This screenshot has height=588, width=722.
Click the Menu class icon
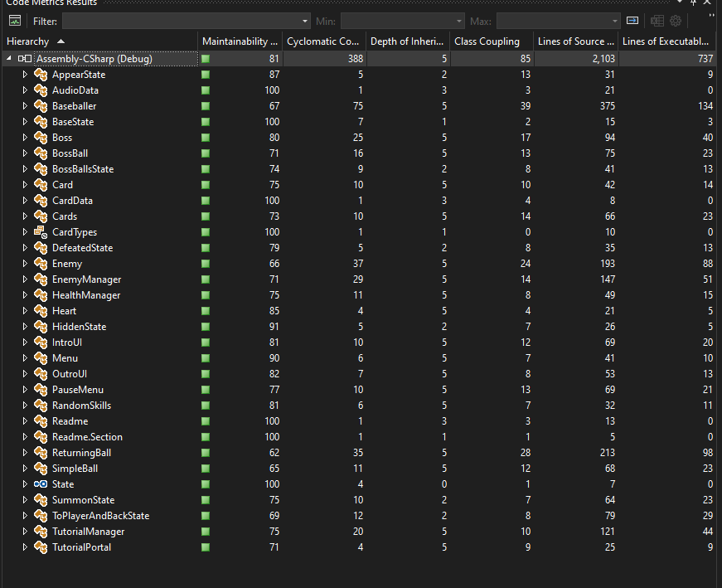[x=41, y=358]
